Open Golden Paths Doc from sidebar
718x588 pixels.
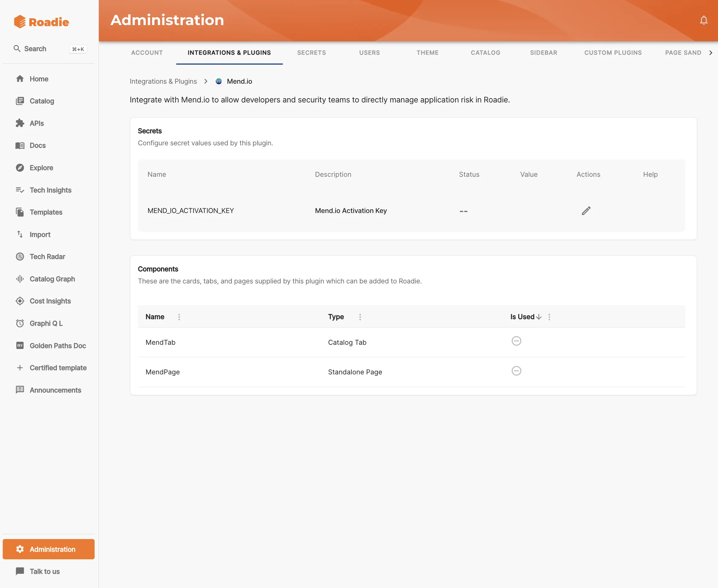tap(58, 345)
